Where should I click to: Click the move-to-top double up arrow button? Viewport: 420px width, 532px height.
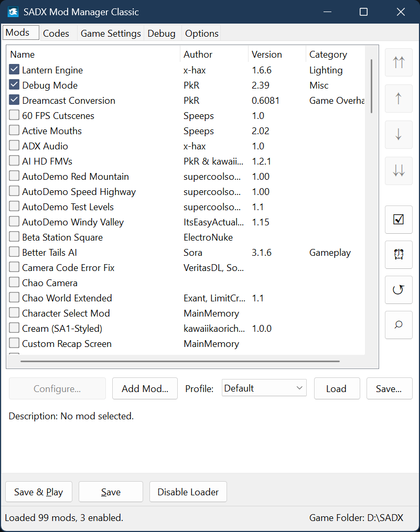pos(399,62)
